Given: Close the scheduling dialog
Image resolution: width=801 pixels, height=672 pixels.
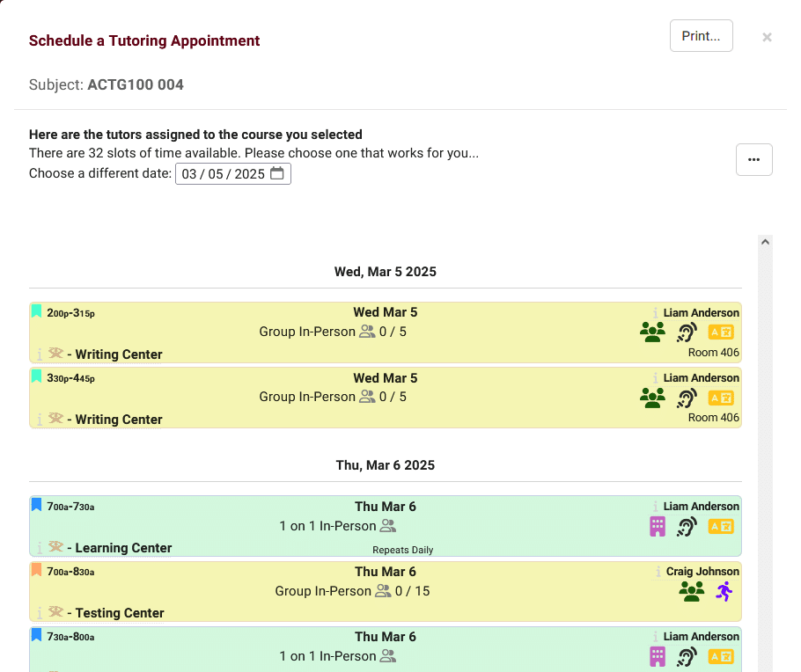Looking at the screenshot, I should (767, 37).
